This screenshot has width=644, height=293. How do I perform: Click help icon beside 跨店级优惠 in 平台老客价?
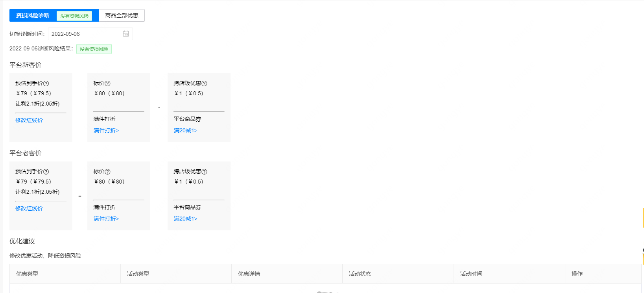point(204,172)
